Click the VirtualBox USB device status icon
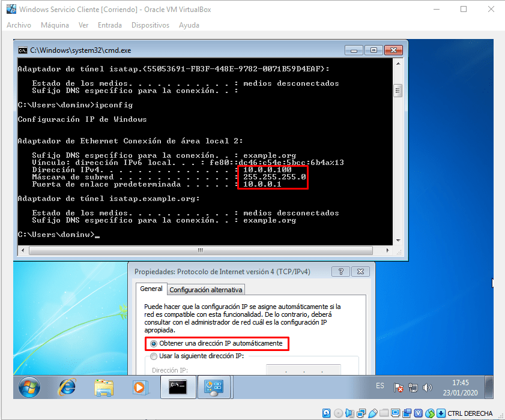The height and width of the screenshot is (420, 505). (372, 413)
